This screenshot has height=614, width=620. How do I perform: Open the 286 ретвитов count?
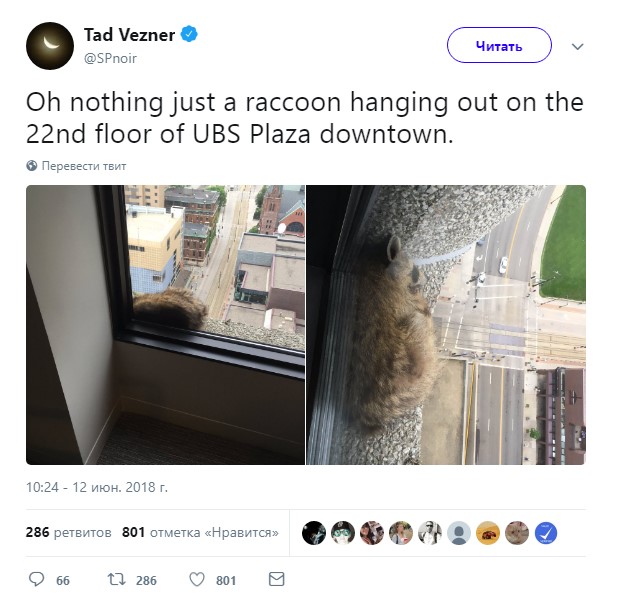coord(68,532)
